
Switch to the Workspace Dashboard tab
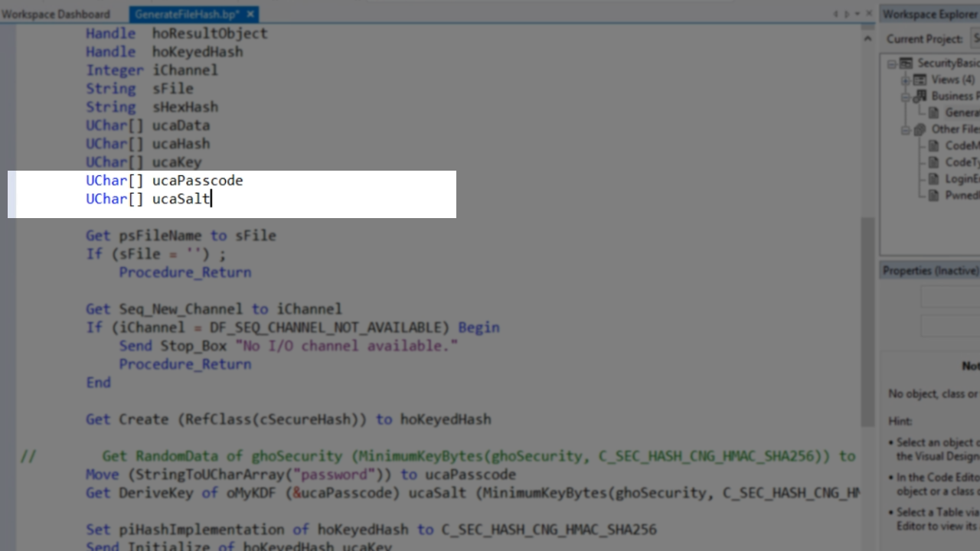56,14
